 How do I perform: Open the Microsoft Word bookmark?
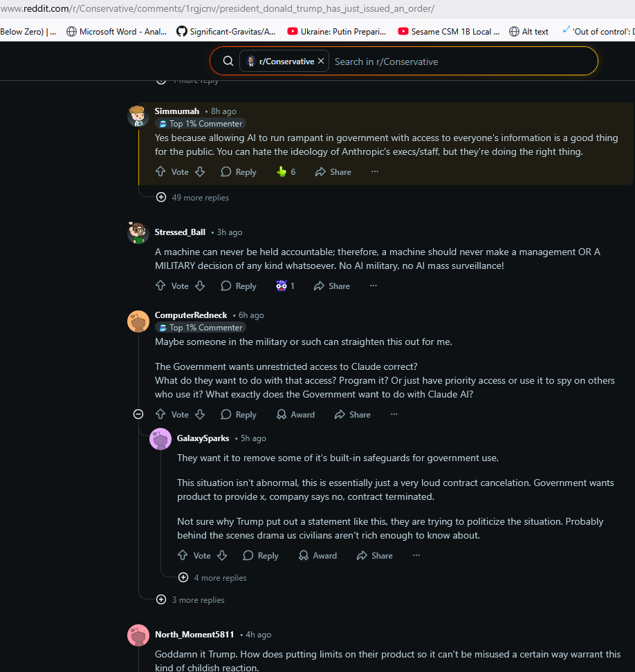tap(118, 31)
